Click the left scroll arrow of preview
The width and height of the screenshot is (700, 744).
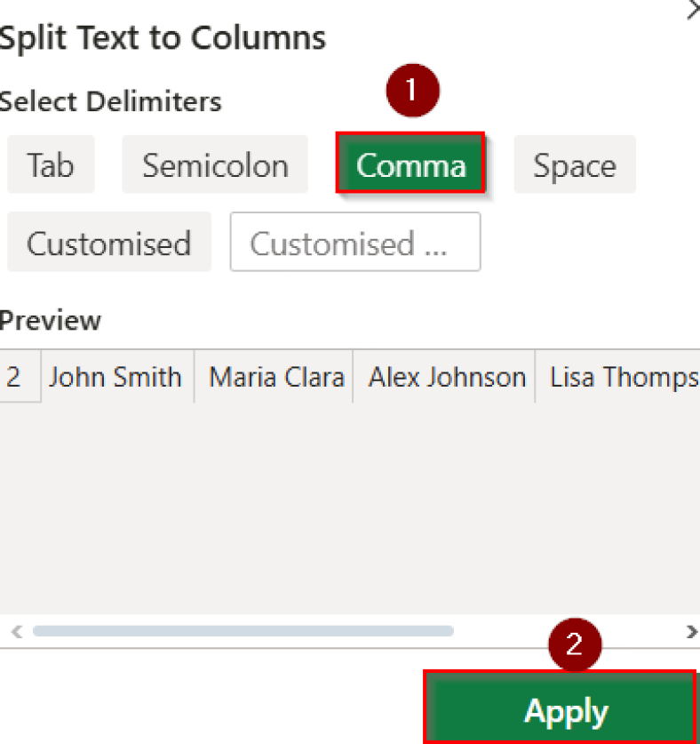point(14,631)
